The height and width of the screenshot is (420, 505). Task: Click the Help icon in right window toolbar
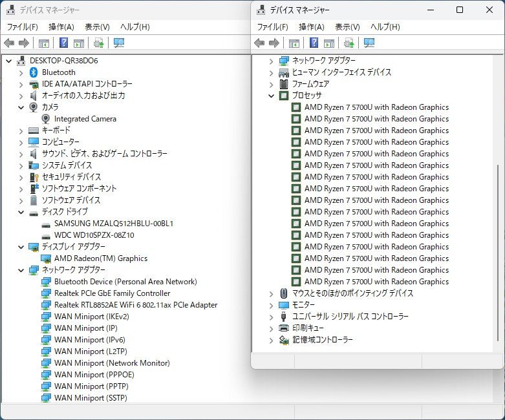[x=314, y=43]
